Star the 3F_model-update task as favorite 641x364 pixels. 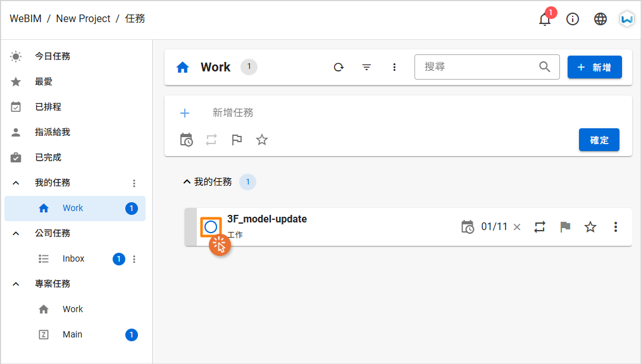tap(590, 227)
